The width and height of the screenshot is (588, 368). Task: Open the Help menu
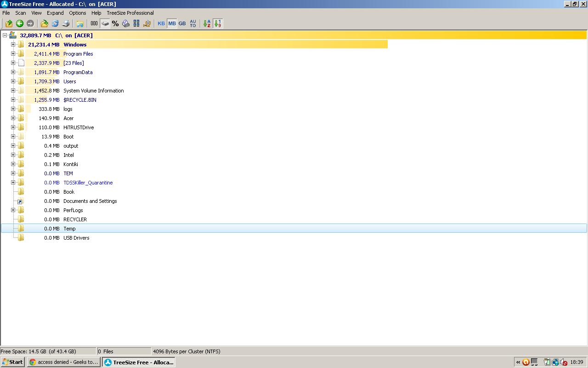click(x=96, y=13)
